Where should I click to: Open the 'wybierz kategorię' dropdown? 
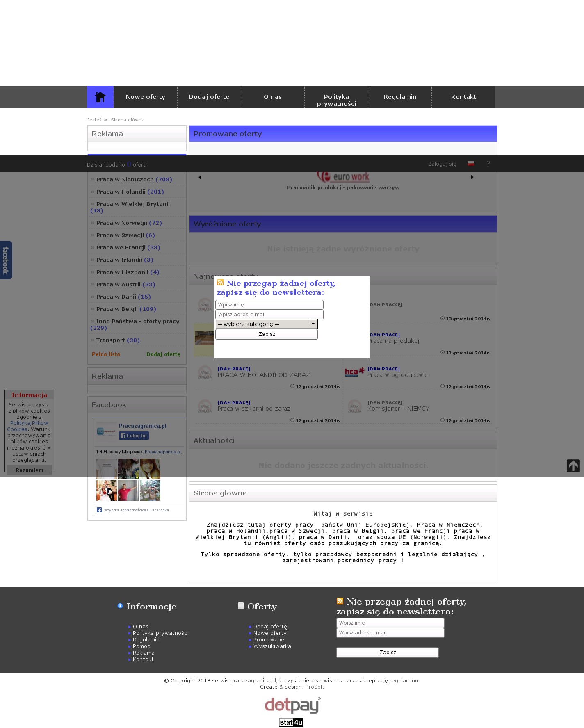(267, 324)
